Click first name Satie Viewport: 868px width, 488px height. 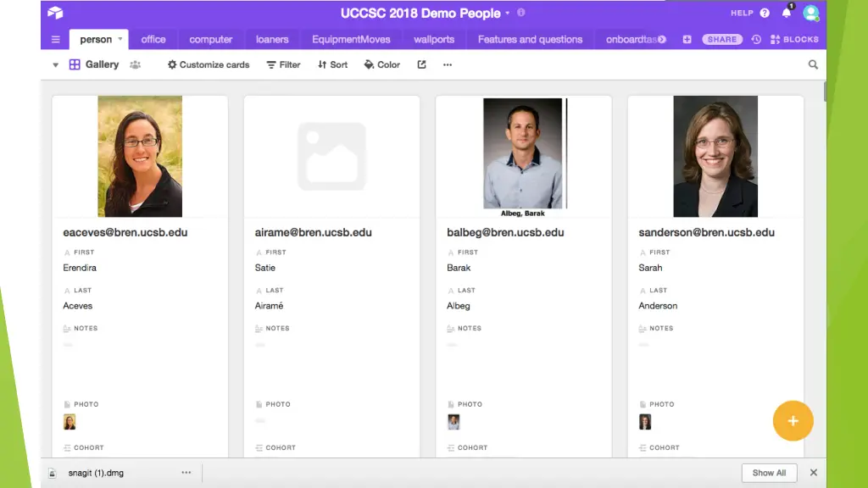tap(265, 268)
